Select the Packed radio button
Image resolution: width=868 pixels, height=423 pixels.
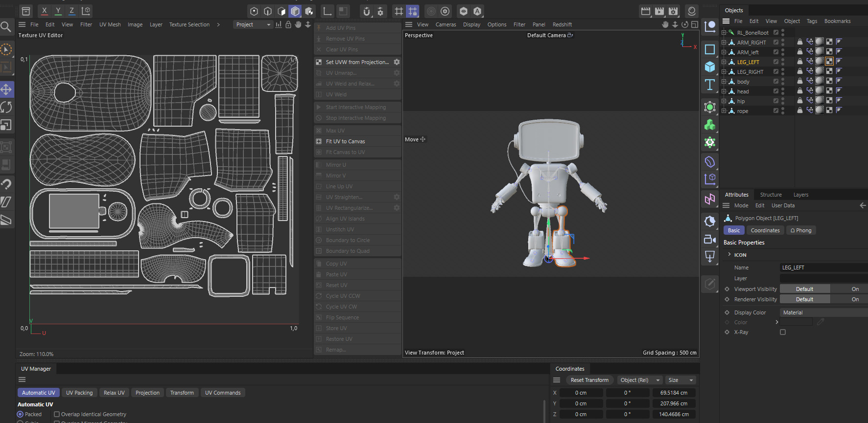(x=21, y=414)
